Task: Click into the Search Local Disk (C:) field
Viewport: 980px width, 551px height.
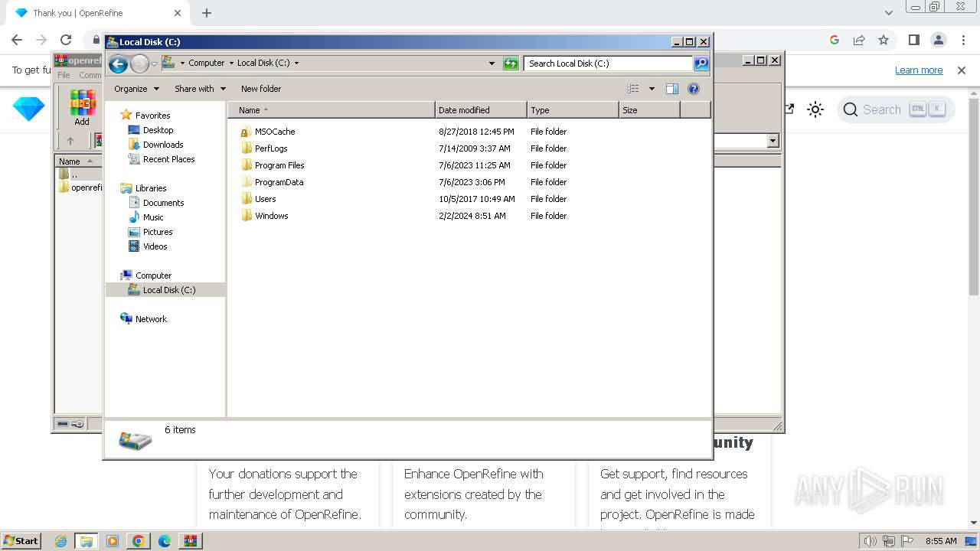Action: pos(609,64)
